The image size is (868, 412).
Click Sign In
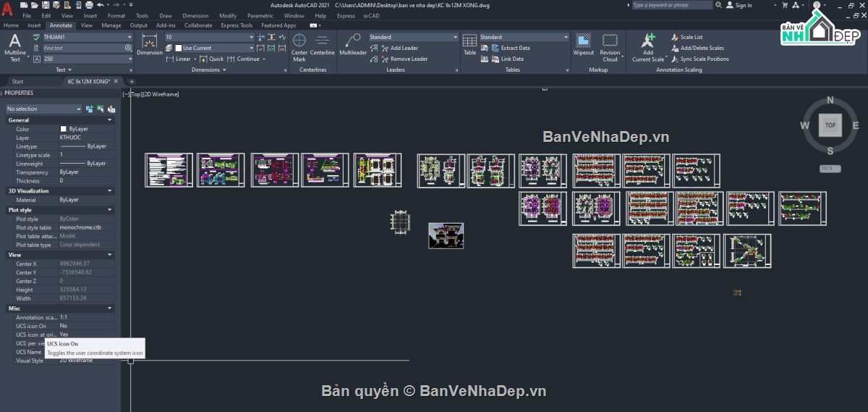(739, 5)
